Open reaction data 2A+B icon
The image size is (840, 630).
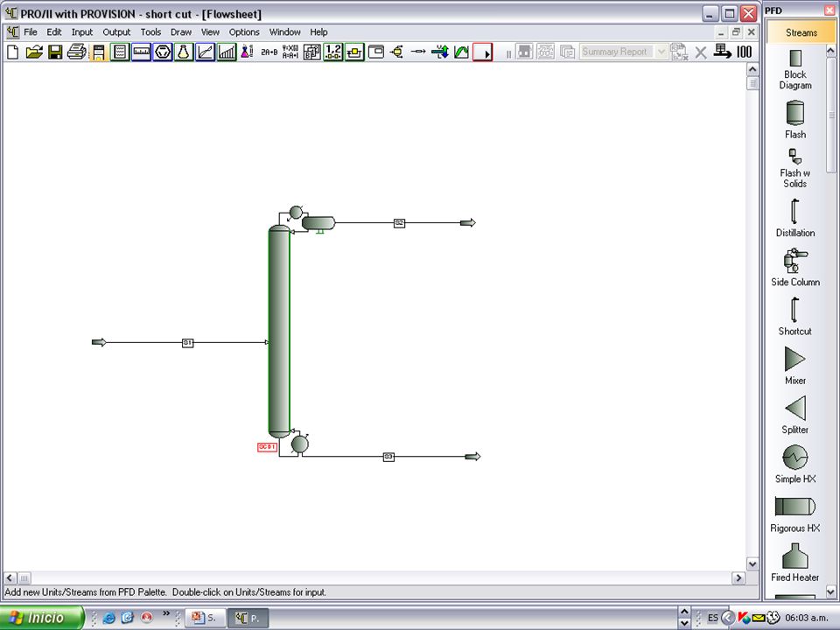coord(269,52)
